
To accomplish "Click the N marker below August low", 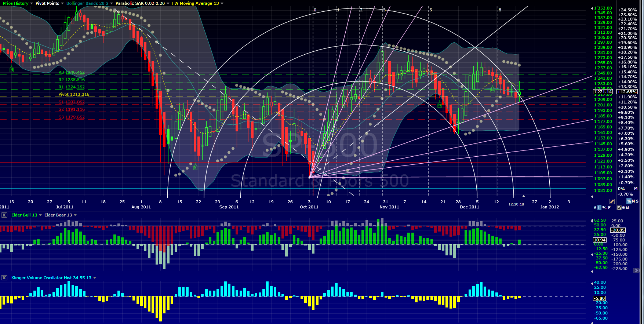I will coord(195,167).
